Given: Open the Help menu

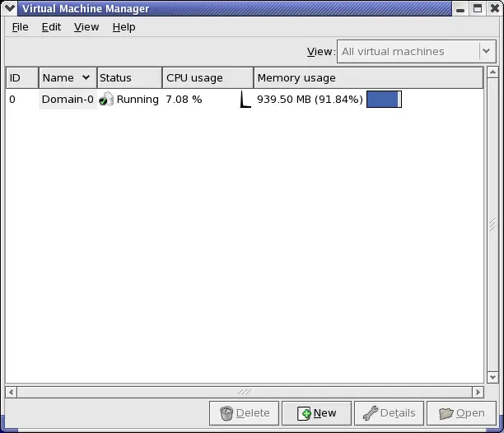Looking at the screenshot, I should (x=124, y=27).
